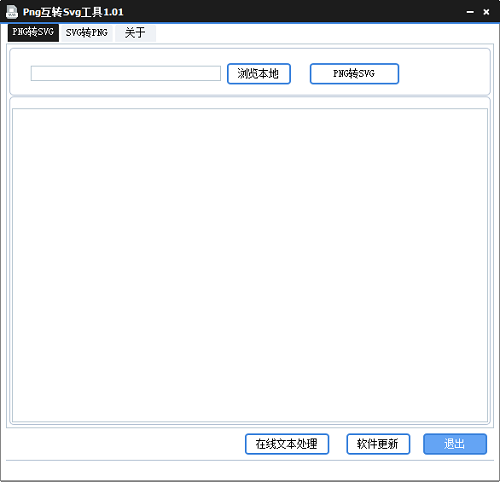Start conversion with the PNG转SVG button
This screenshot has width=500, height=482.
coord(354,74)
